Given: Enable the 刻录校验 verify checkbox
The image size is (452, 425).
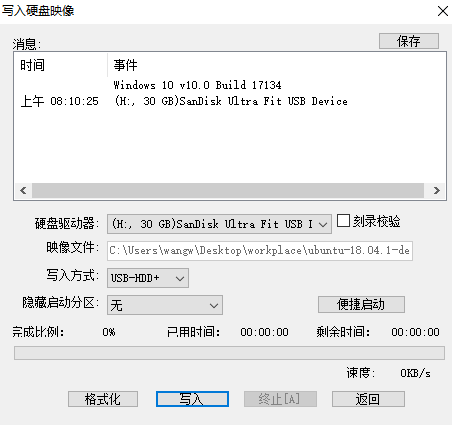Looking at the screenshot, I should point(343,221).
